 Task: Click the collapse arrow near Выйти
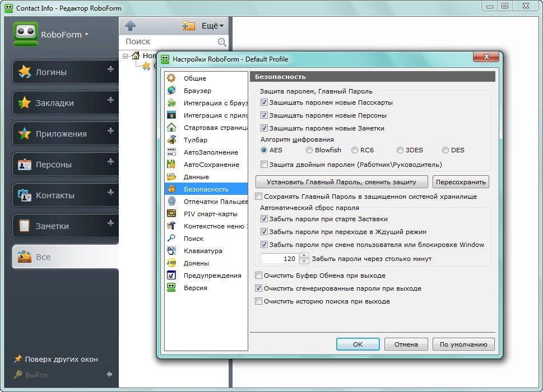coord(109,374)
